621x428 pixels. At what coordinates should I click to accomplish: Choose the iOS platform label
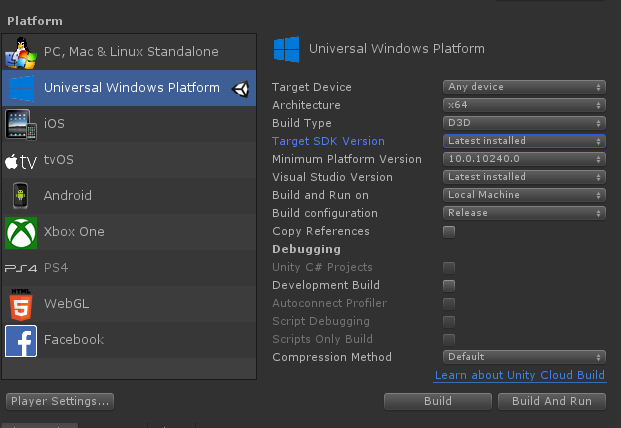[x=54, y=124]
